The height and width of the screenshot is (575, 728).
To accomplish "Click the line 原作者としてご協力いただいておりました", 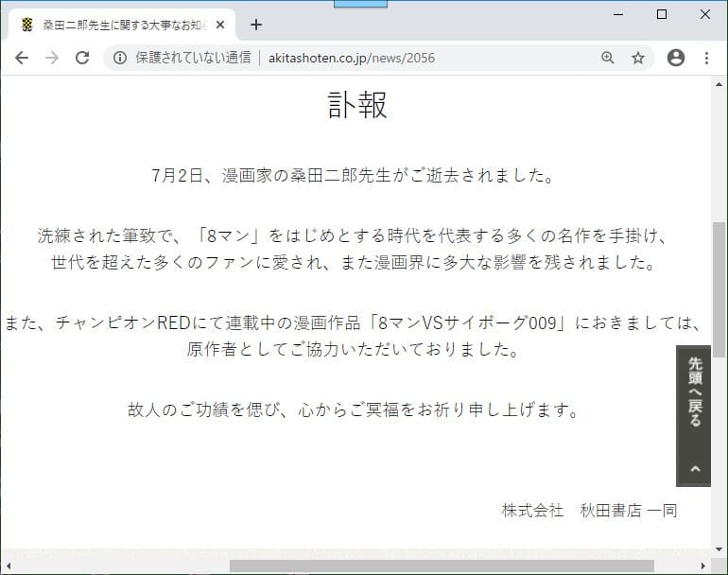I will click(353, 349).
